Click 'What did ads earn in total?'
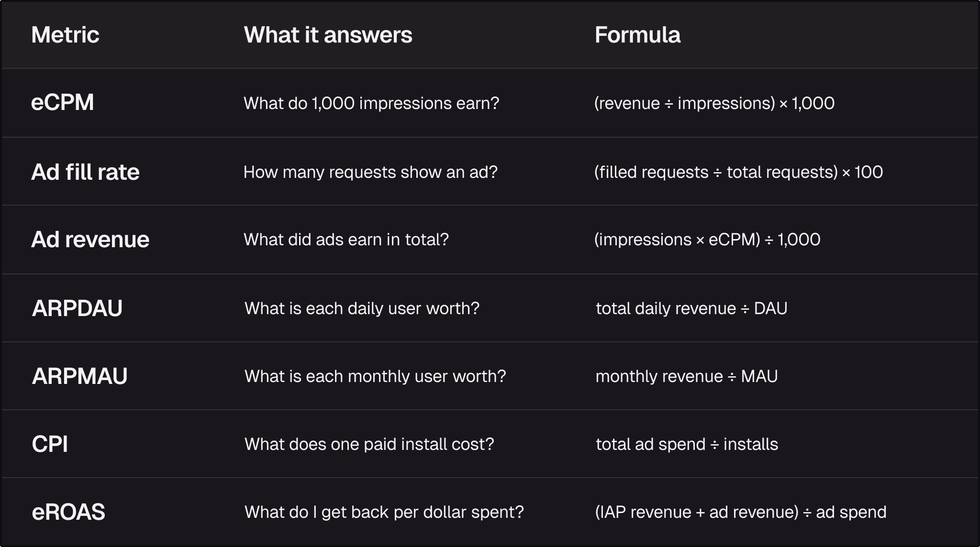The image size is (980, 547). (346, 240)
